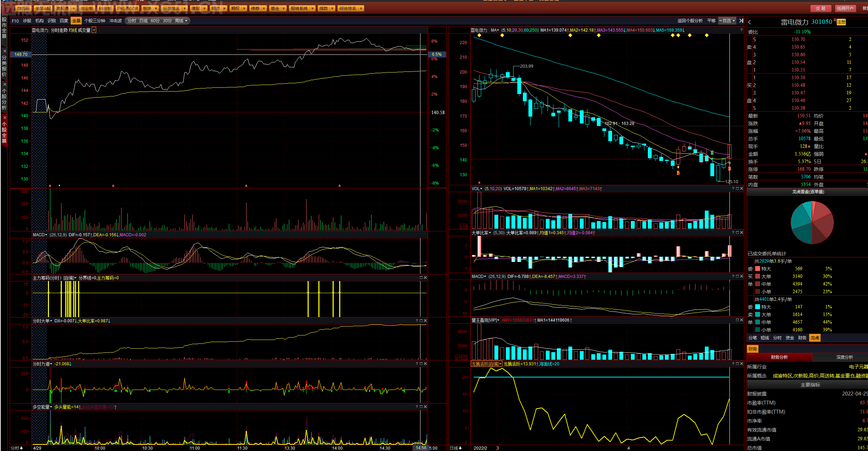This screenshot has width=868, height=451.
Task: Click the skip-to-end arrow next to 自选
Action: pos(741,21)
